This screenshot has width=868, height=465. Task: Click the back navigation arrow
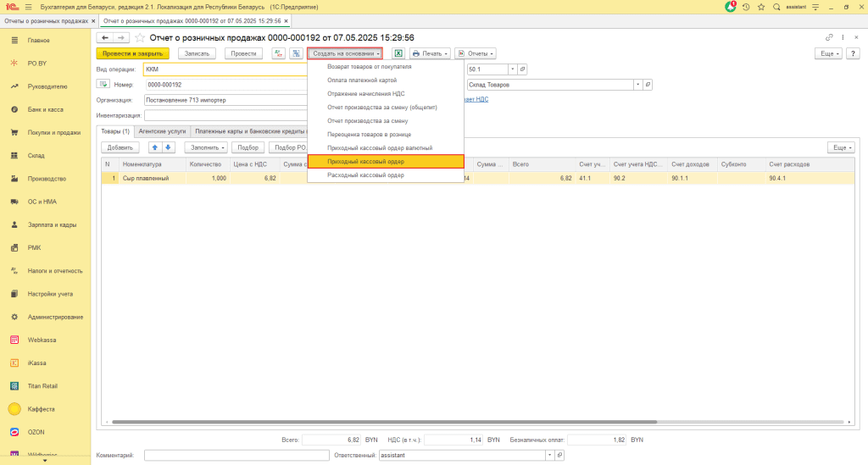tap(105, 38)
